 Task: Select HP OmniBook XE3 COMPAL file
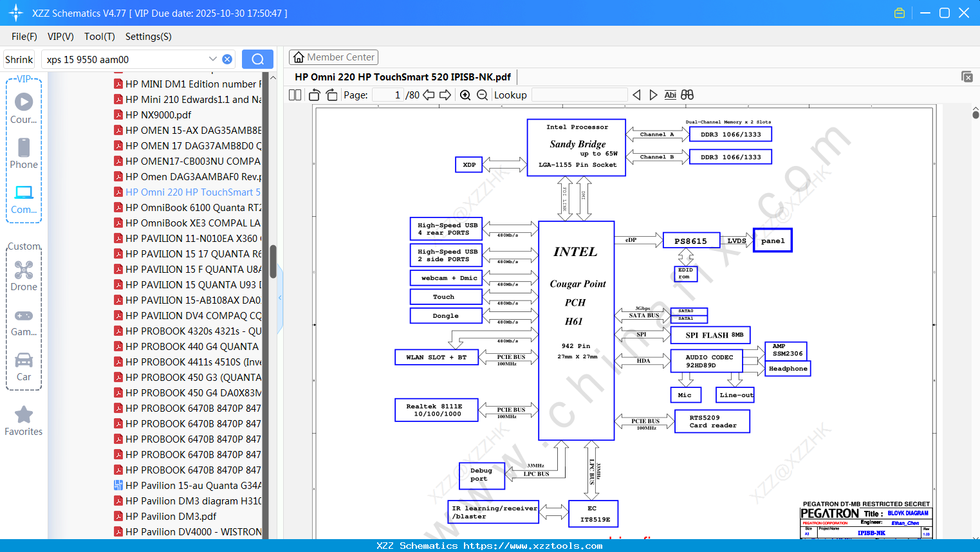(188, 223)
